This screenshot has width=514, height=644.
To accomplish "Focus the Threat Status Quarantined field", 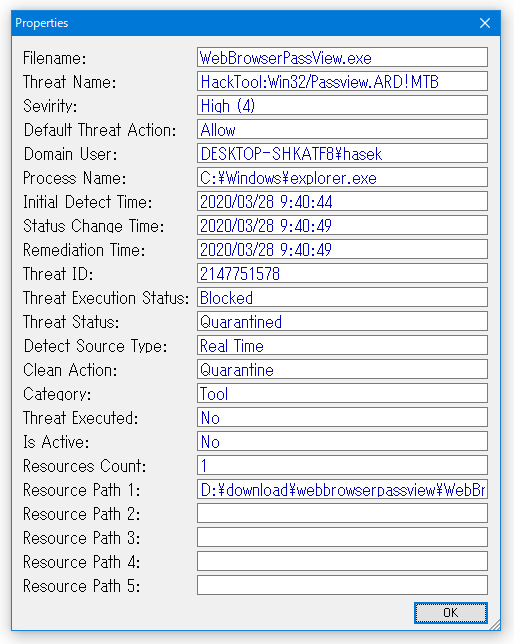I will pos(342,321).
